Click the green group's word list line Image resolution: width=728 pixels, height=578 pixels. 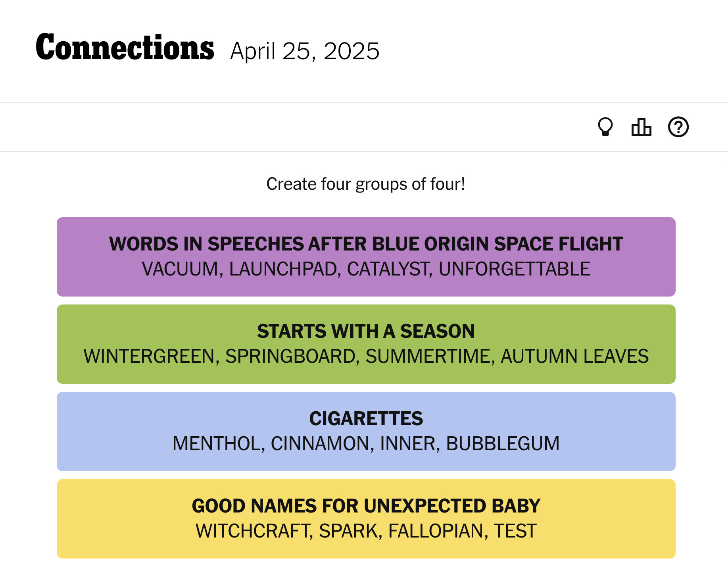point(366,356)
